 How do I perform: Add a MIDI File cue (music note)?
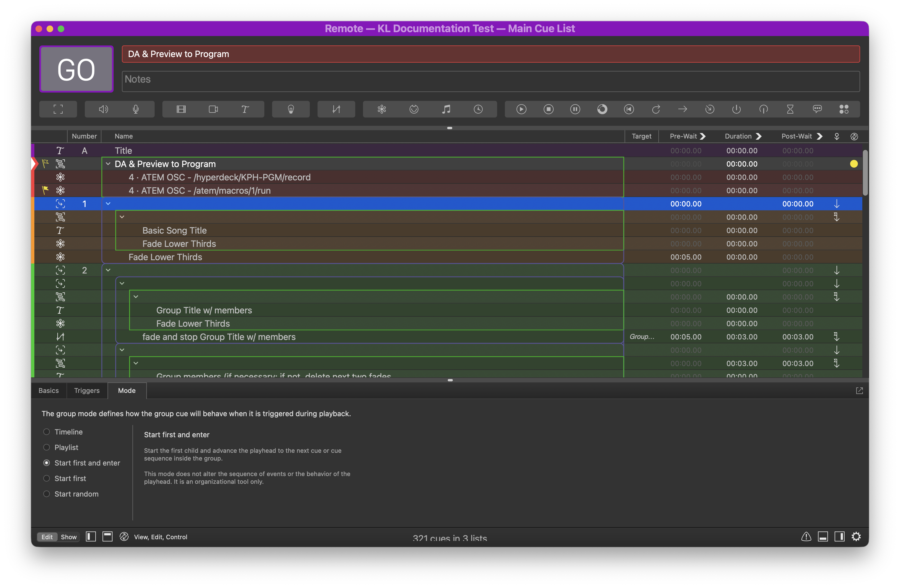[x=446, y=109]
